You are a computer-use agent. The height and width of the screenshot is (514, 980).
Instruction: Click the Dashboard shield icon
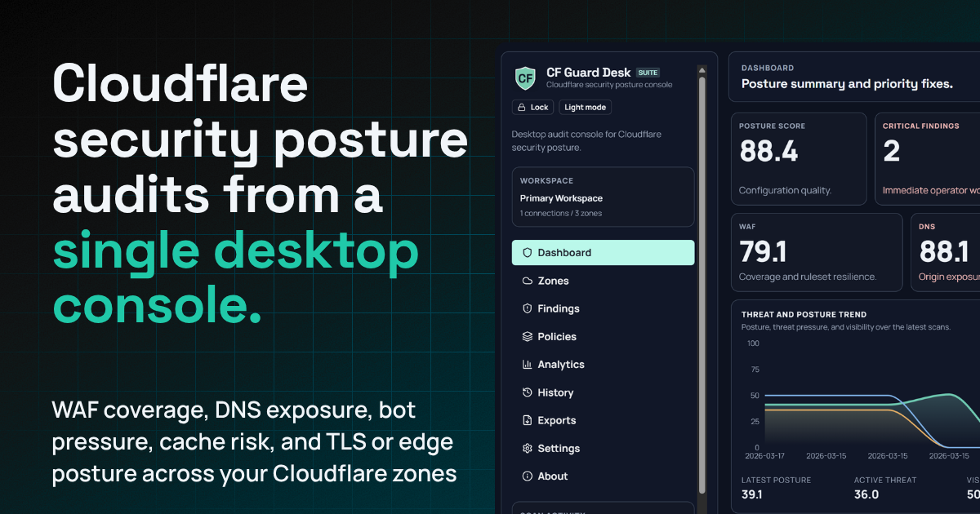527,253
